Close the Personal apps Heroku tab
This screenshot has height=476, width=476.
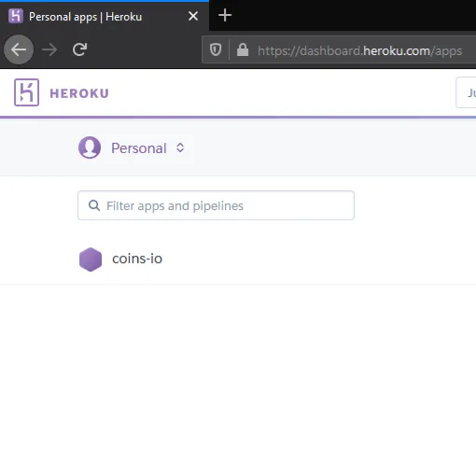193,16
